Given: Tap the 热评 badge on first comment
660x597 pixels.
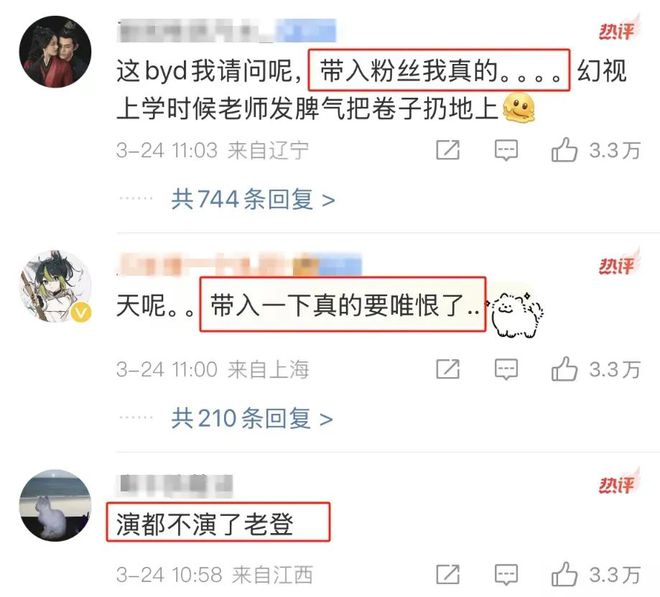Looking at the screenshot, I should (x=618, y=29).
